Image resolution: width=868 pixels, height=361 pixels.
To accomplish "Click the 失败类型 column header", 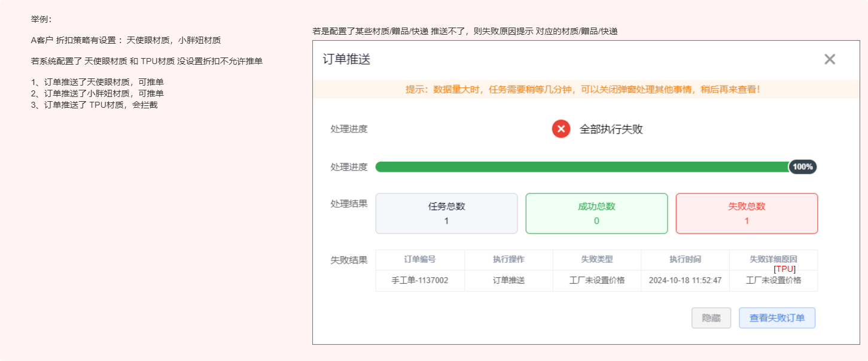I will [x=597, y=260].
